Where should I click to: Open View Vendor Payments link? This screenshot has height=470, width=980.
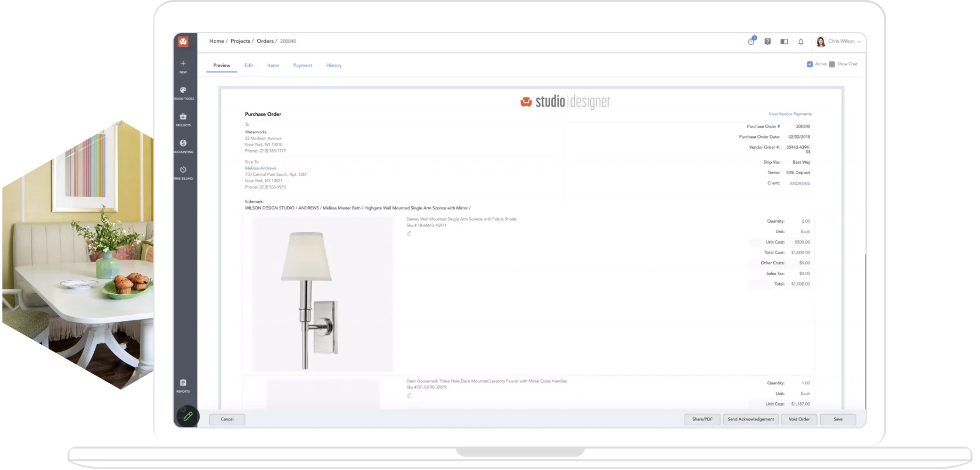tap(790, 114)
